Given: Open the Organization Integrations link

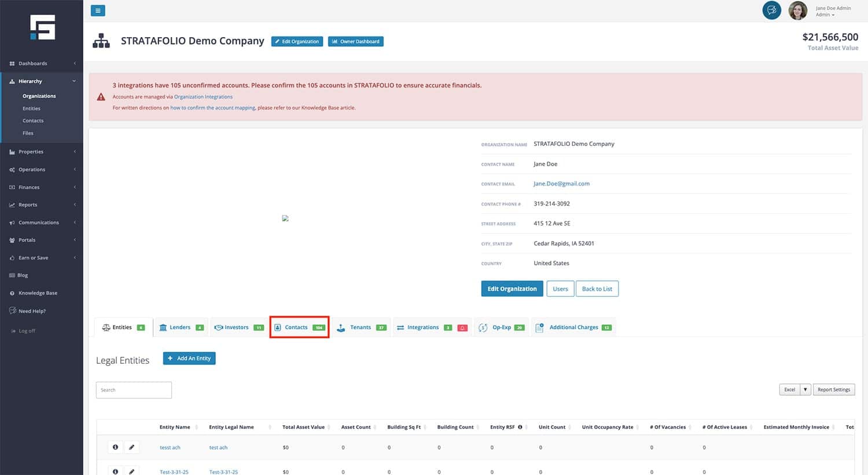Looking at the screenshot, I should point(203,97).
